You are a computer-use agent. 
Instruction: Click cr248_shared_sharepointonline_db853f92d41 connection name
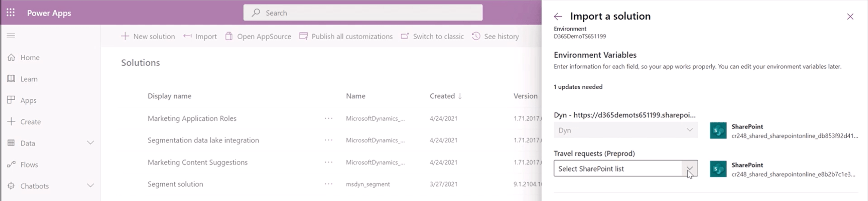[x=795, y=136]
